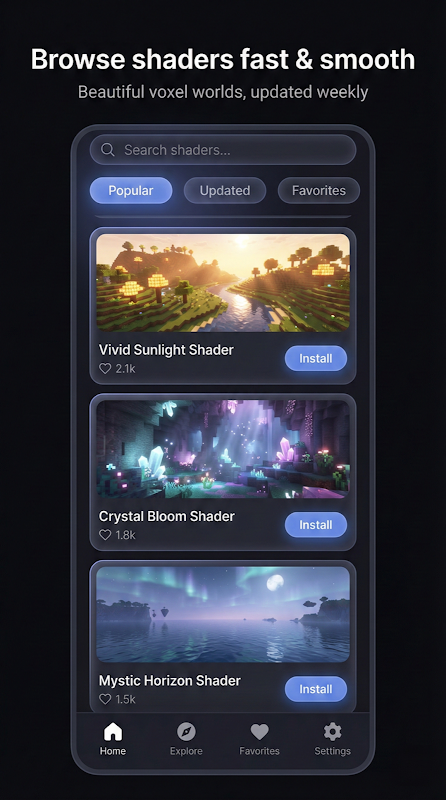
Task: Focus the Search shaders input field
Action: [223, 149]
